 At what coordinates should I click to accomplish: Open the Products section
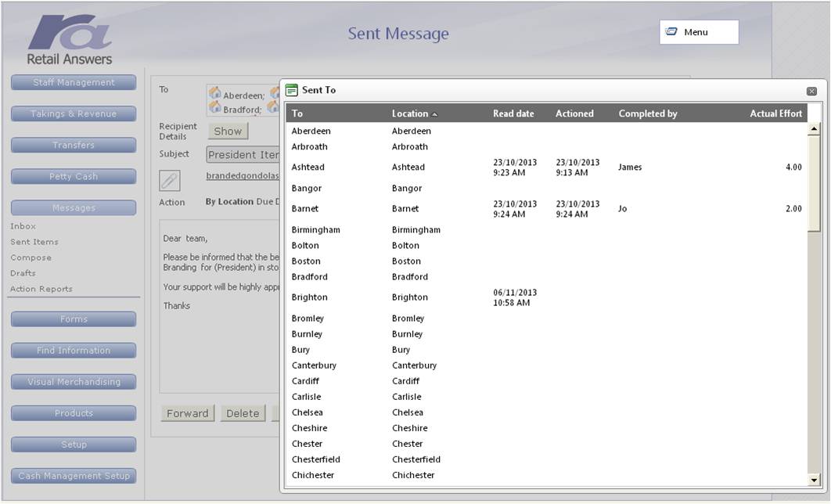pyautogui.click(x=74, y=413)
